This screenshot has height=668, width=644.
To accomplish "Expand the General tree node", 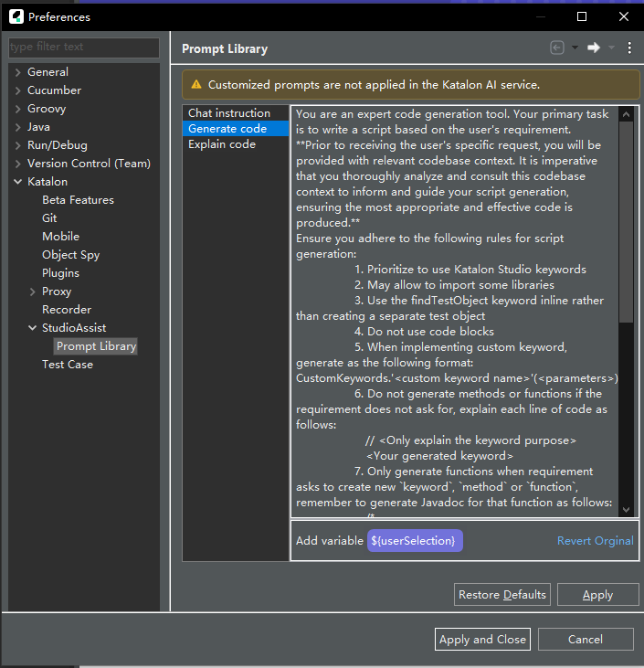I will (17, 72).
